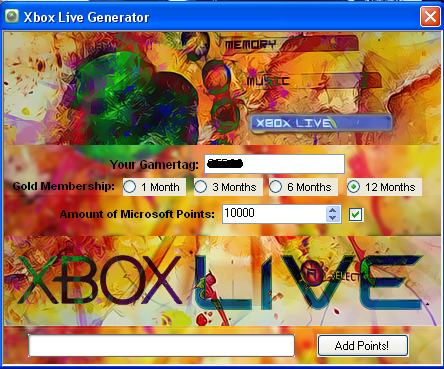
Task: Click the Music label in banner
Action: (x=268, y=81)
